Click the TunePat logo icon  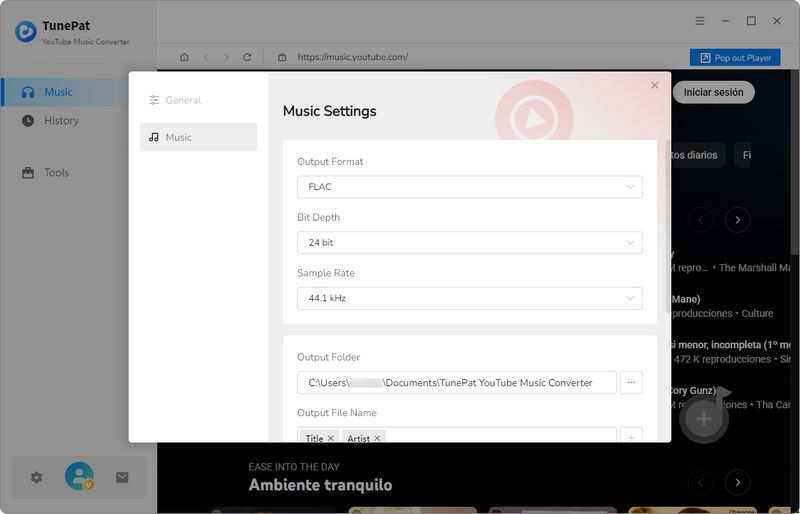pos(26,31)
